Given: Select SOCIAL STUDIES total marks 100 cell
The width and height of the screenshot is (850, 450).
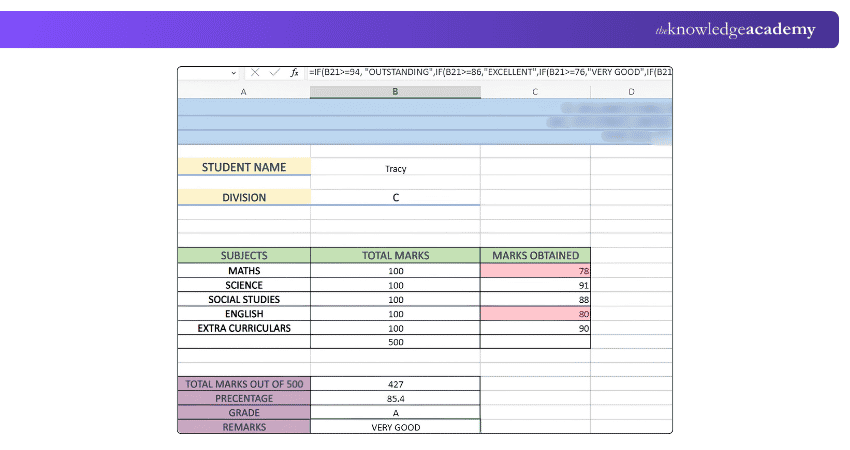Looking at the screenshot, I should click(396, 299).
